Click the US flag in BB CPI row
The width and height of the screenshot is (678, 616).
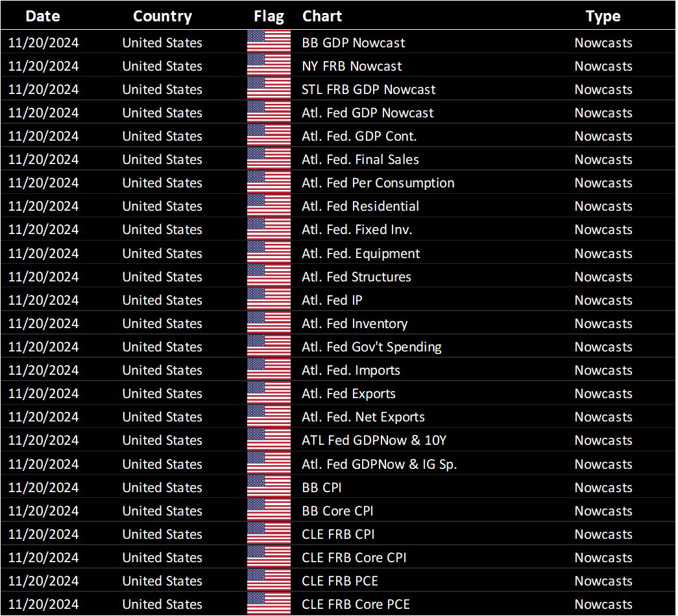pos(269,486)
